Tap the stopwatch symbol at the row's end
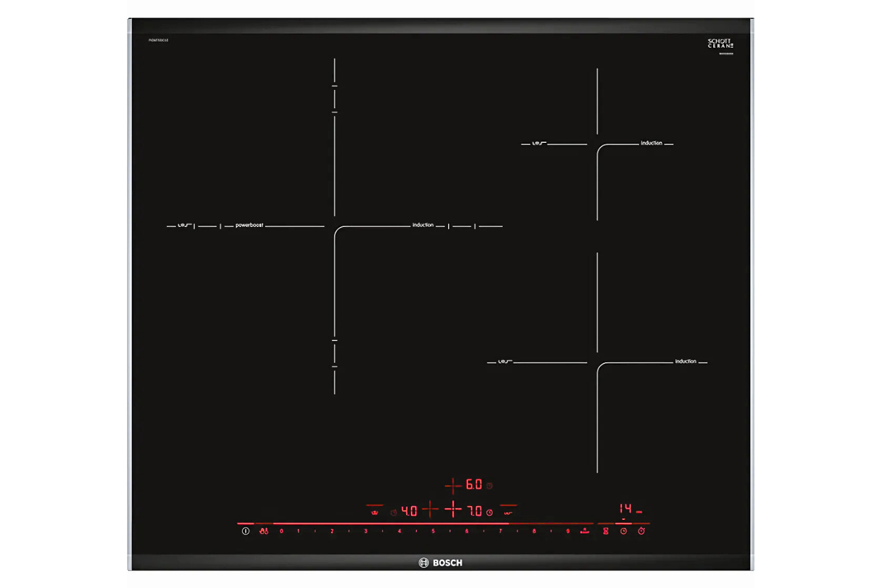The image size is (882, 588). point(642,531)
